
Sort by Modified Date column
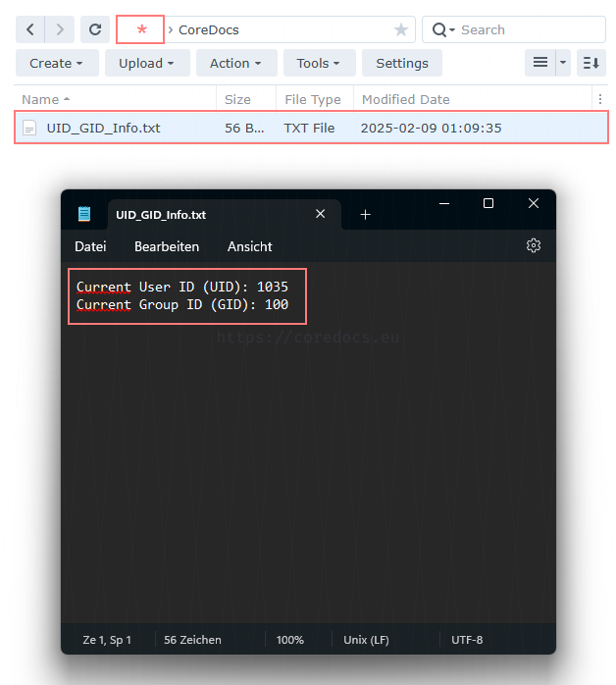pyautogui.click(x=473, y=99)
